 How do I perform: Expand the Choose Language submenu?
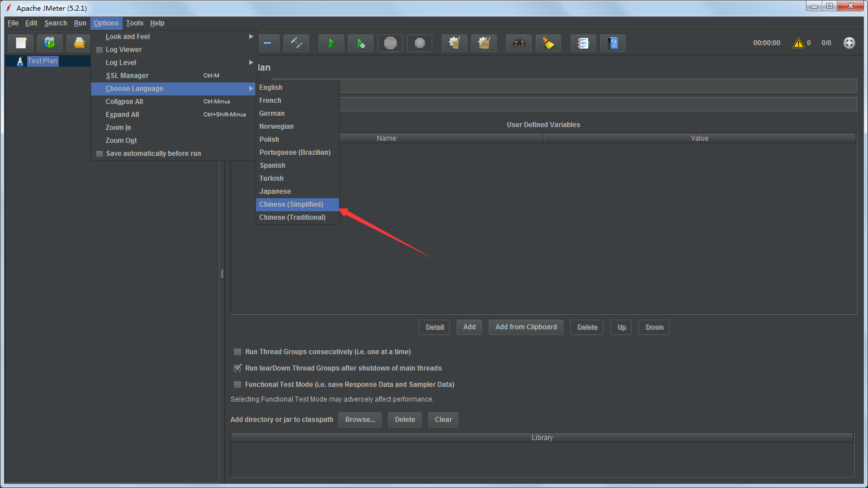[x=174, y=89]
